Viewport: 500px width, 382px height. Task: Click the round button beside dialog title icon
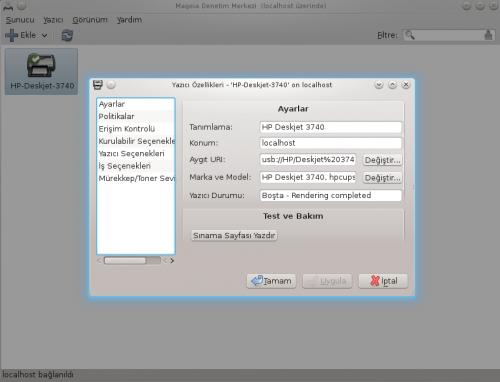pyautogui.click(x=111, y=85)
